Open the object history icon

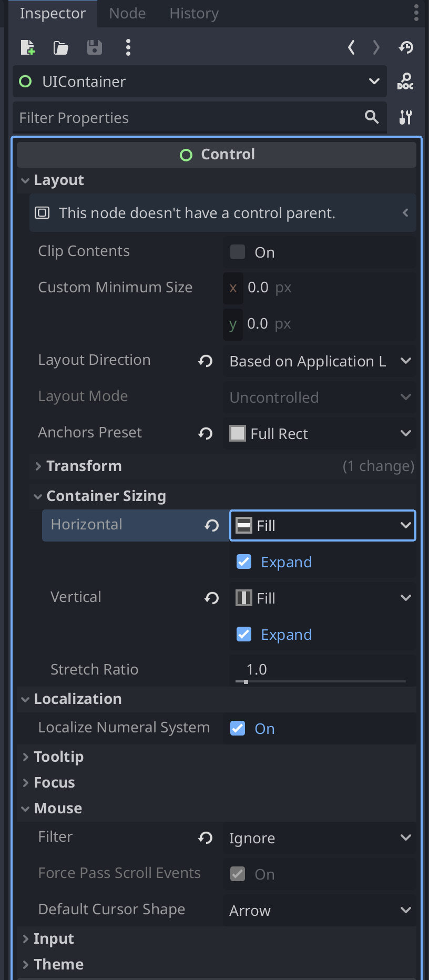(x=406, y=47)
